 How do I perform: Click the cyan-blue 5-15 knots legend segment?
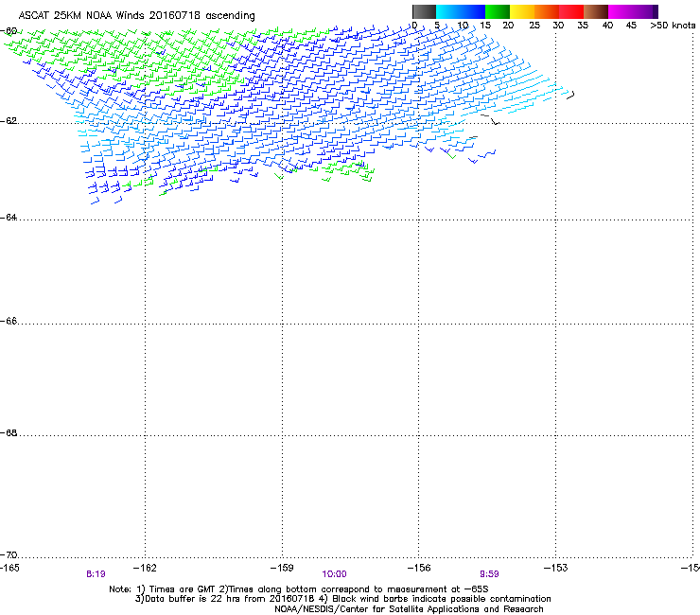click(x=461, y=11)
